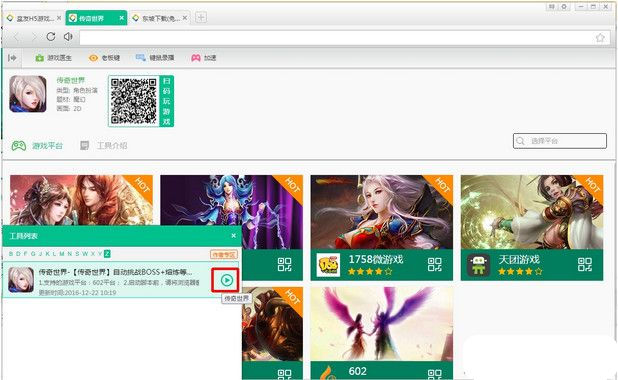Open the 602 winged figures artwork

[x=382, y=324]
